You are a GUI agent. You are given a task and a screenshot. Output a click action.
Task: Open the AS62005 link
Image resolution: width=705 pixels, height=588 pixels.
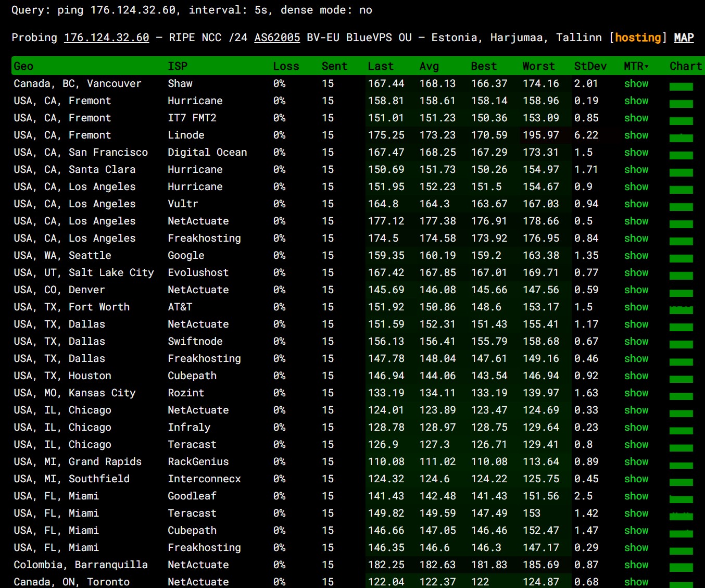click(277, 37)
